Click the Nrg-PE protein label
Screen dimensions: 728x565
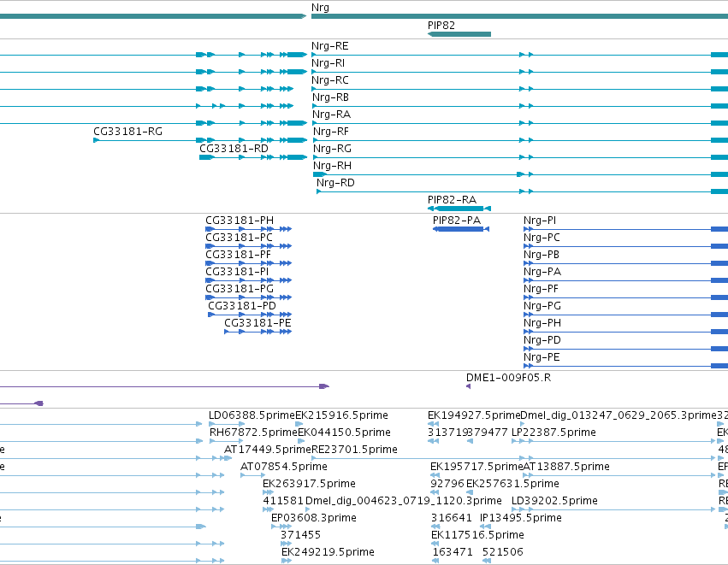(x=542, y=357)
